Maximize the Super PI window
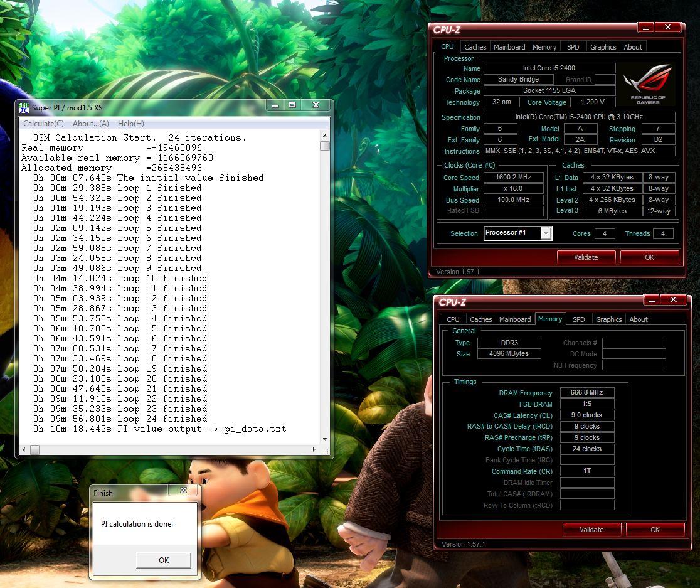This screenshot has width=700, height=588. (292, 105)
